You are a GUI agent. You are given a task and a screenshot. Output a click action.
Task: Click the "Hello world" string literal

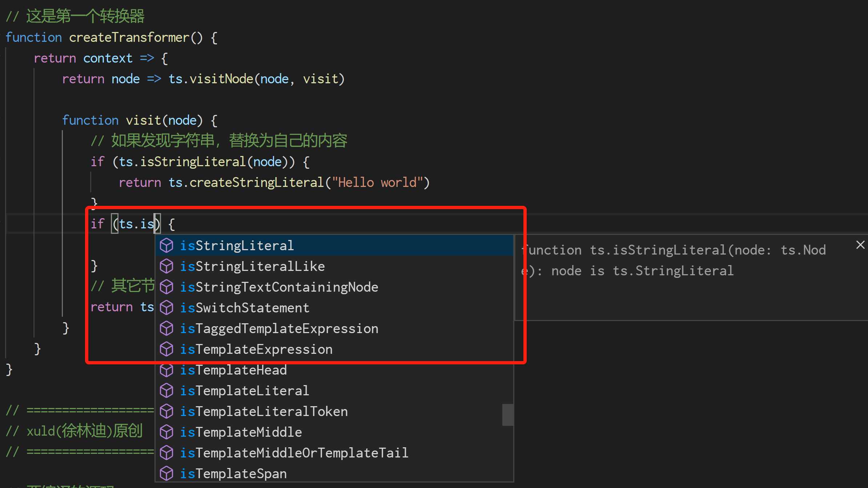click(x=377, y=183)
